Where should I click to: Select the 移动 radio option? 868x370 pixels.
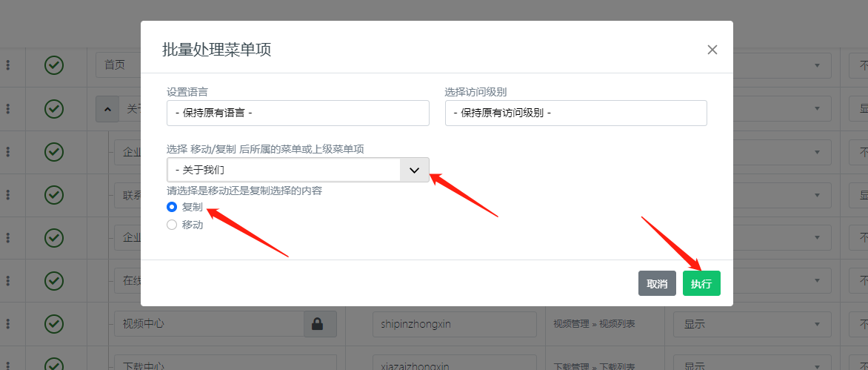(172, 225)
